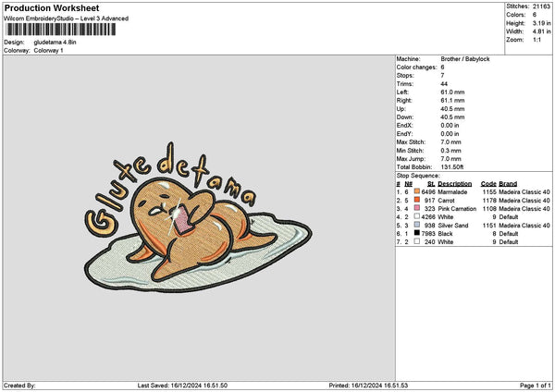Click the 'Description' column header
Image resolution: width=555 pixels, height=392 pixels.
(x=454, y=184)
